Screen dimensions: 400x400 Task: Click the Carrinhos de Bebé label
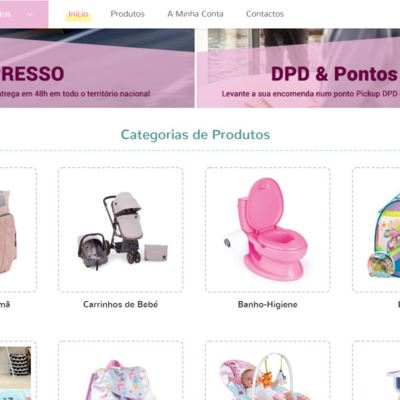pos(121,304)
